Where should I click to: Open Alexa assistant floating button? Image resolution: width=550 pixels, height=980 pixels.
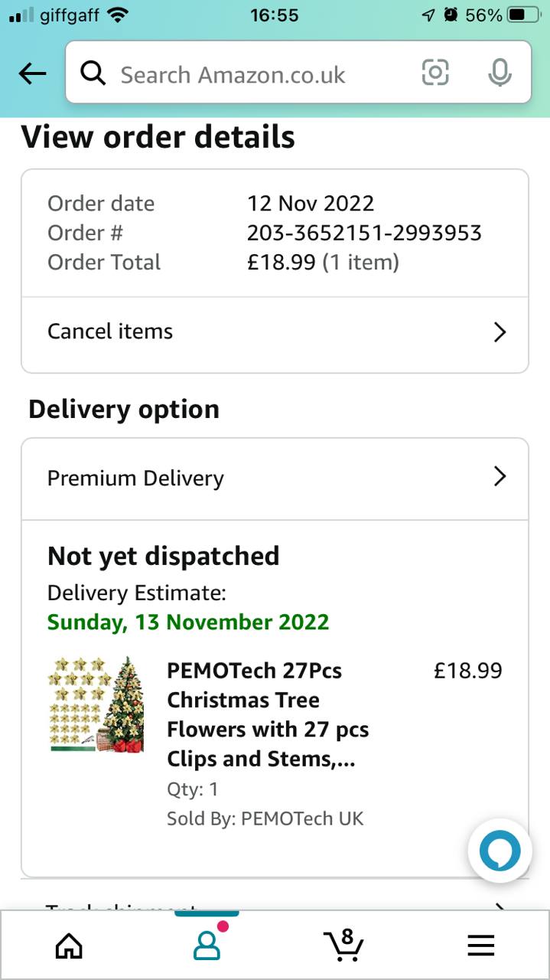coord(500,850)
